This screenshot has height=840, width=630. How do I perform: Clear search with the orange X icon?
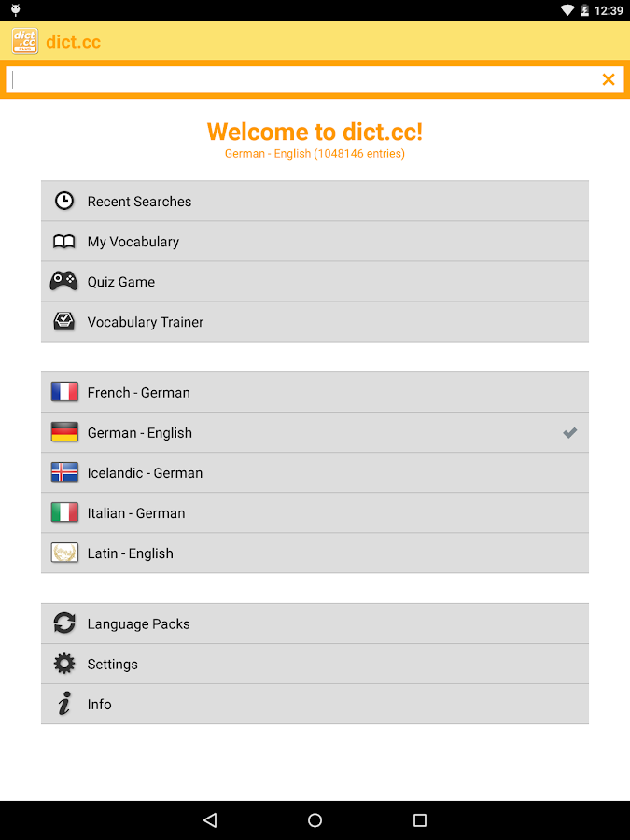tap(609, 80)
